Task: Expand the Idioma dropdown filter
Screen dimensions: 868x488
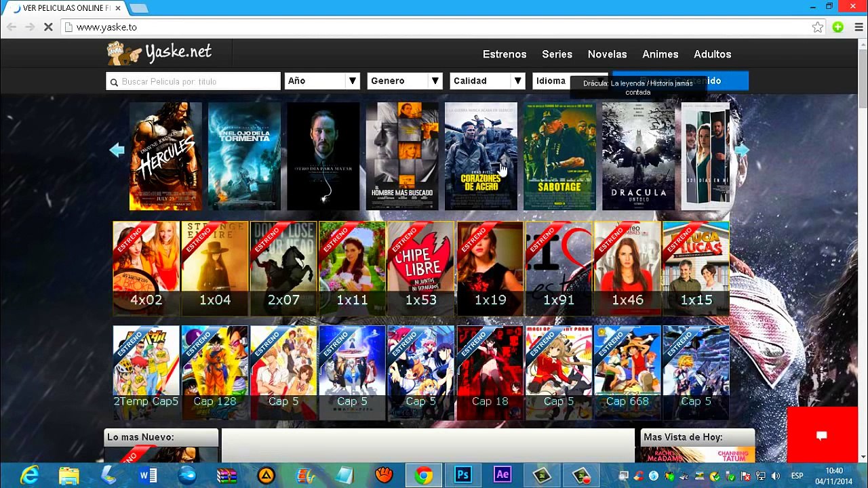Action: (570, 81)
